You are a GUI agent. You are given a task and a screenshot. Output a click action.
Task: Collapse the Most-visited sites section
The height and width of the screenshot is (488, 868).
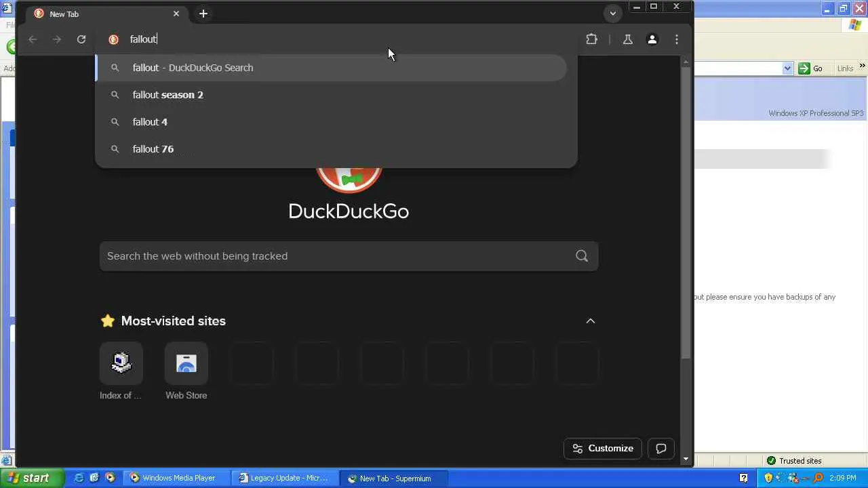coord(591,321)
